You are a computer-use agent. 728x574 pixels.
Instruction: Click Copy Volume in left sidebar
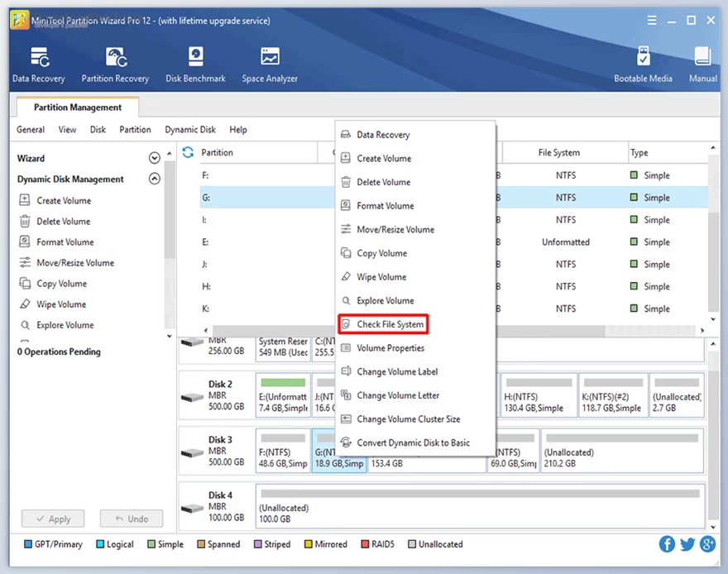pos(61,284)
